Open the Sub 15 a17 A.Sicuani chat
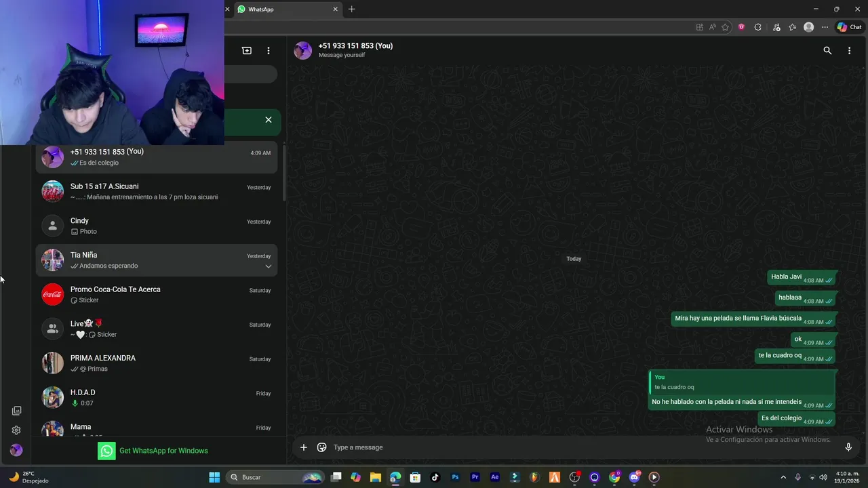This screenshot has height=488, width=868. (157, 191)
